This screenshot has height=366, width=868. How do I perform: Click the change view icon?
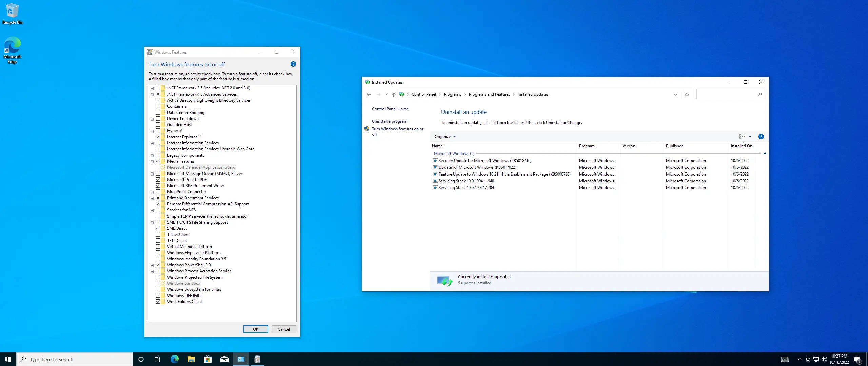click(742, 137)
